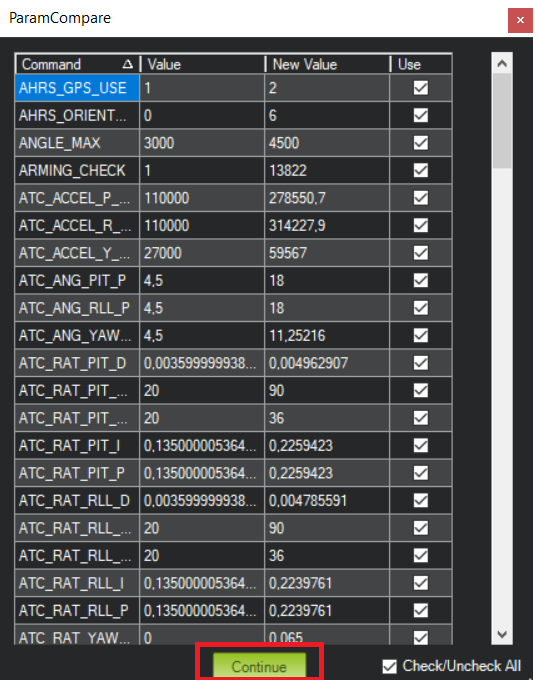This screenshot has width=539, height=680.
Task: Click the Use column header
Action: point(421,64)
